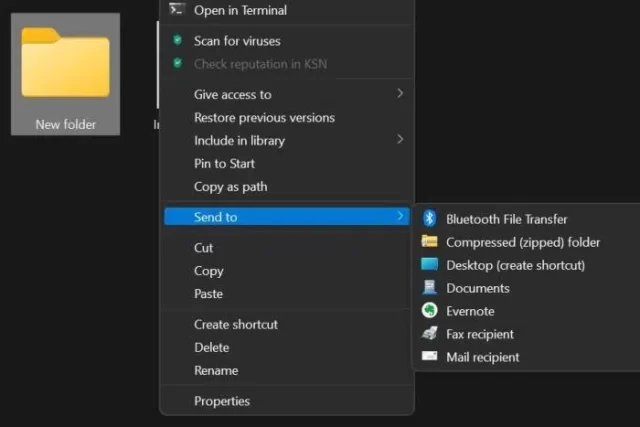Expand the Give access to submenu arrow
640x427 pixels.
click(400, 93)
